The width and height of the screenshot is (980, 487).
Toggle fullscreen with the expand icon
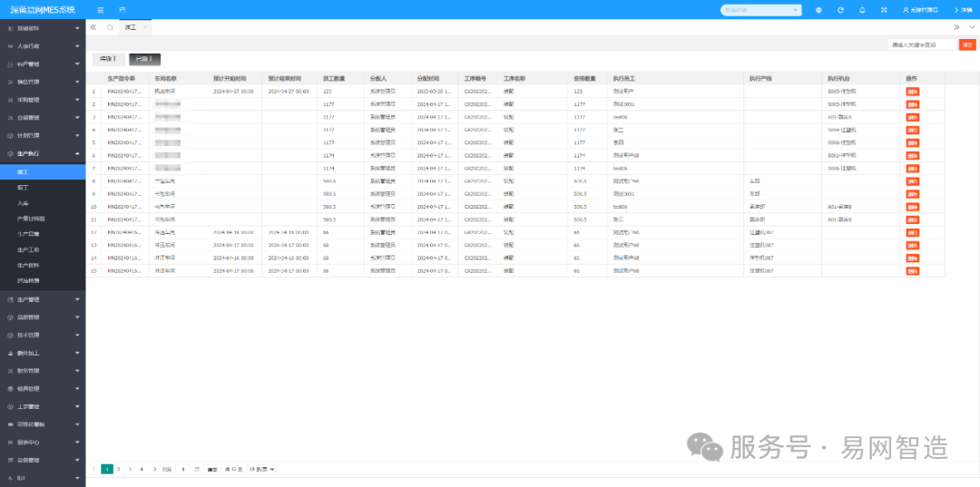[884, 10]
